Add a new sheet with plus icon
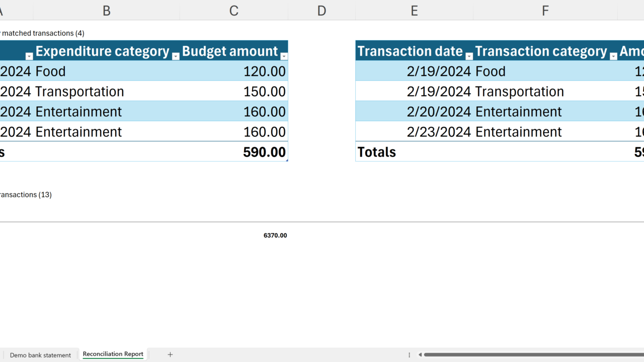 pyautogui.click(x=170, y=355)
